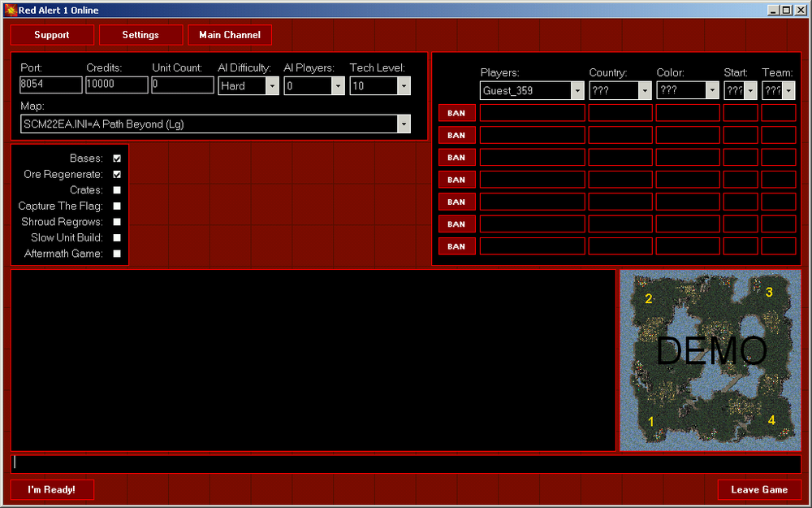Open the Settings button

coord(140,35)
